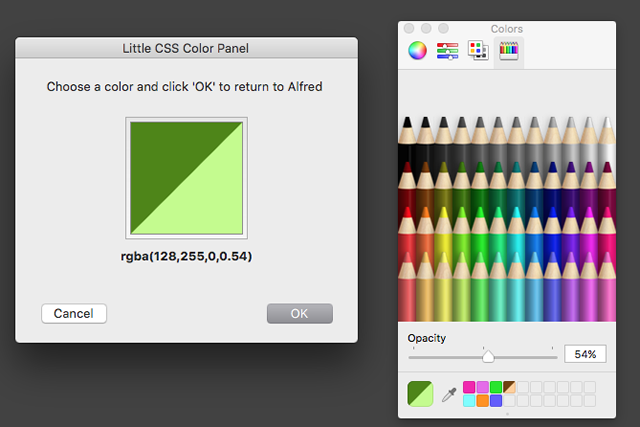Screen dimensions: 640x427
Task: Cancel the Little CSS Color Panel dialog
Action: (x=74, y=313)
